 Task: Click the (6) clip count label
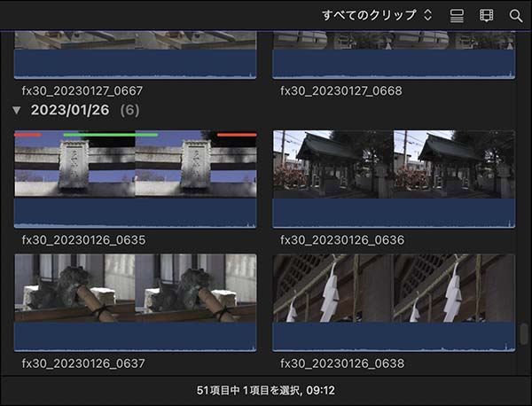[x=129, y=110]
